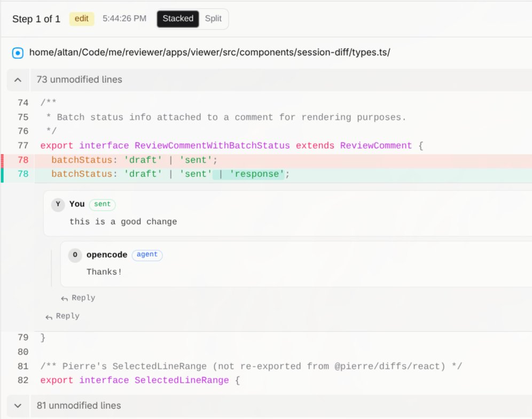Select removed line number 78 in red
Viewport: 532px width, 419px height.
pyautogui.click(x=23, y=160)
